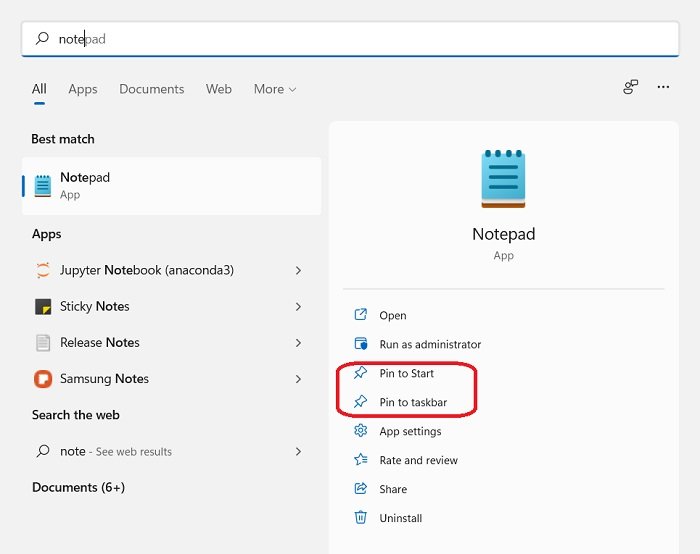Click the Jupyter Notebook app icon

(43, 270)
